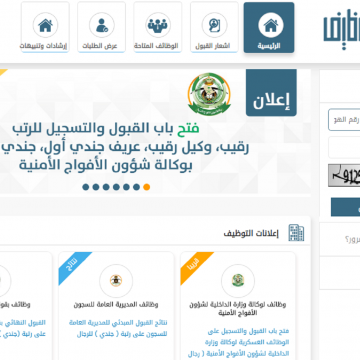
Task: Open وظائف المديرية العامة للسجون title
Action: 116,305
